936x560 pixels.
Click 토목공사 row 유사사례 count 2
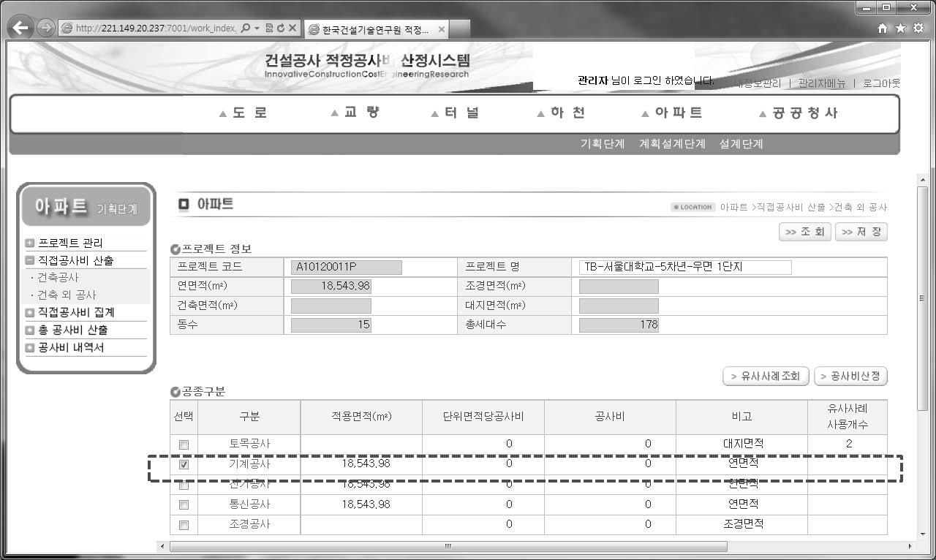tap(849, 444)
